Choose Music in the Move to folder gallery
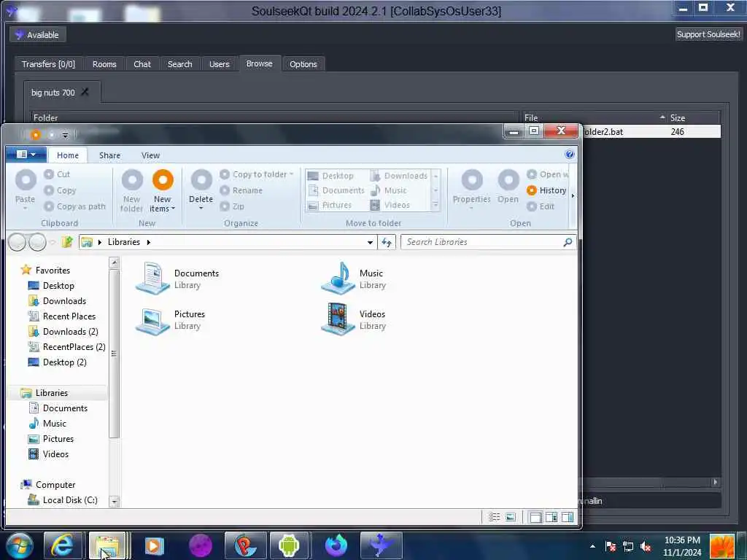 (389, 190)
